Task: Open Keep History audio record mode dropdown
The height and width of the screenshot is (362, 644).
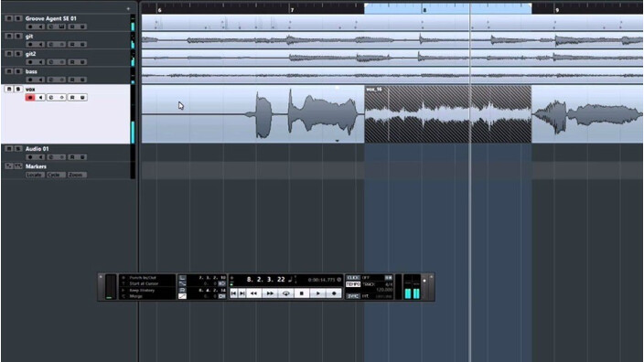Action: [x=142, y=290]
